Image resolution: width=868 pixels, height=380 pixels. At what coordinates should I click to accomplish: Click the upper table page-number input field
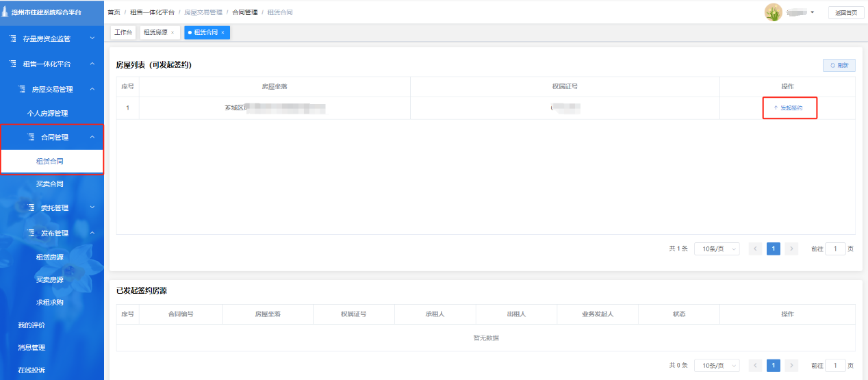coord(835,249)
